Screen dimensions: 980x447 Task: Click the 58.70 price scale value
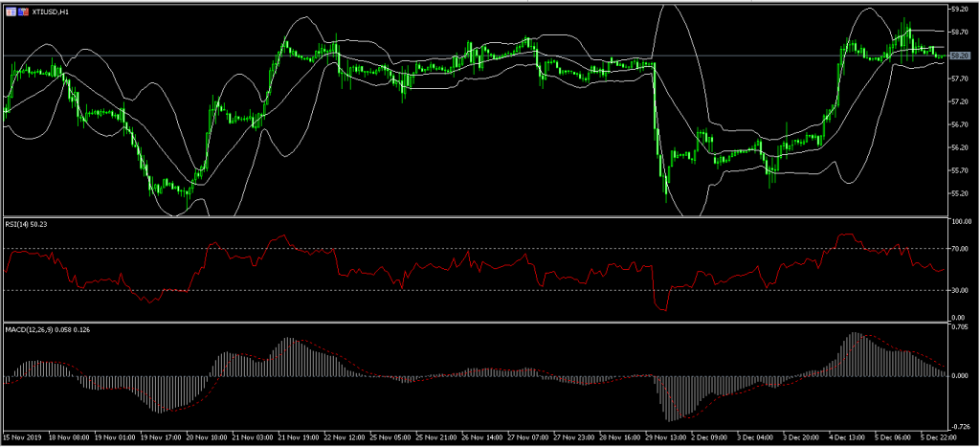(x=959, y=32)
